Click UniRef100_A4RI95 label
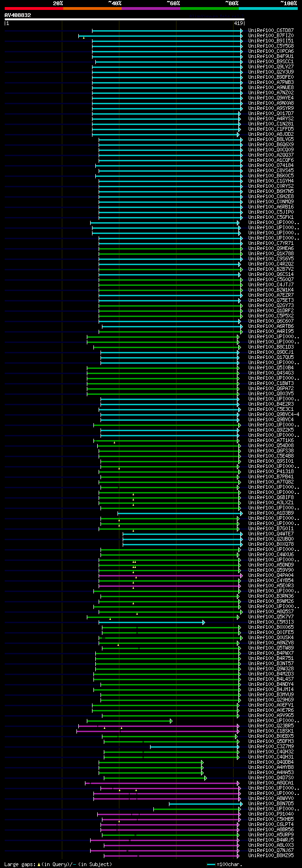 tap(271, 332)
